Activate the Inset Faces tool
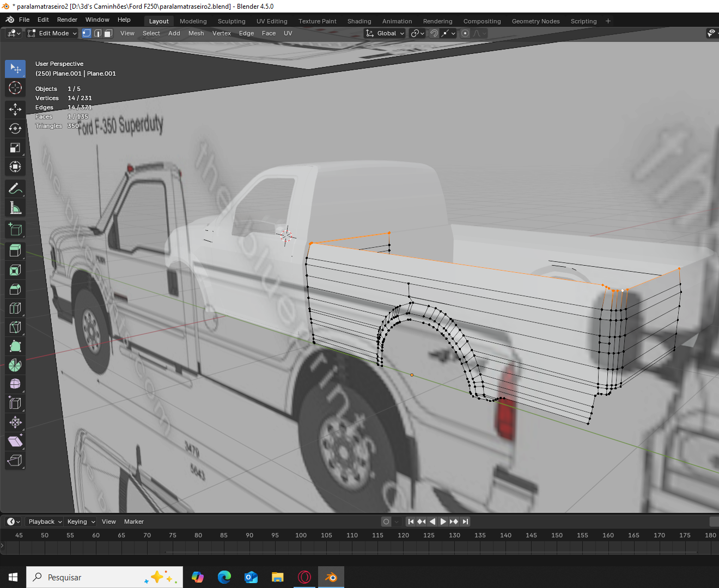The height and width of the screenshot is (588, 719). coord(15,270)
